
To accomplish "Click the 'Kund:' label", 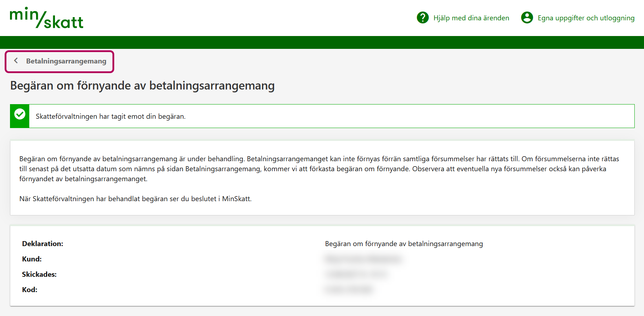I will [32, 259].
